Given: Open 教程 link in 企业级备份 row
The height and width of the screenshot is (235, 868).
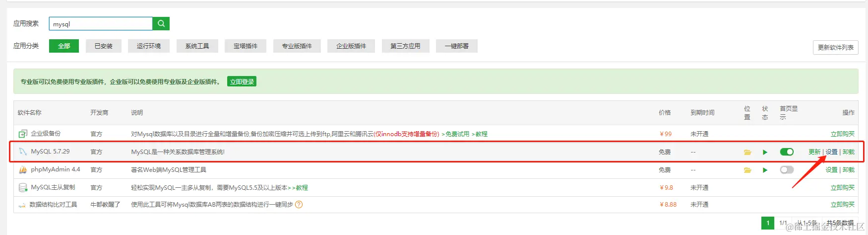Looking at the screenshot, I should (x=480, y=134).
